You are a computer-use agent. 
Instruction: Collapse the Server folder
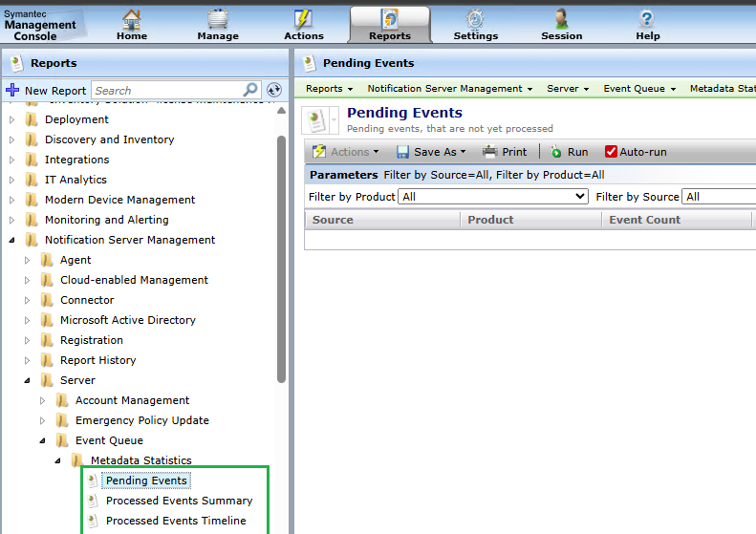[x=28, y=380]
